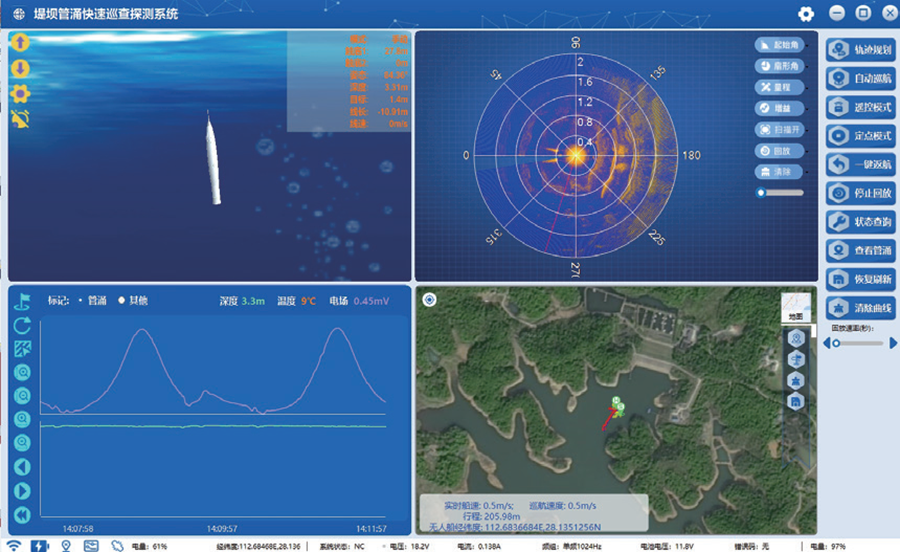Image resolution: width=900 pixels, height=552 pixels.
Task: Open the 扇形角 sector angle option
Action: (x=779, y=66)
